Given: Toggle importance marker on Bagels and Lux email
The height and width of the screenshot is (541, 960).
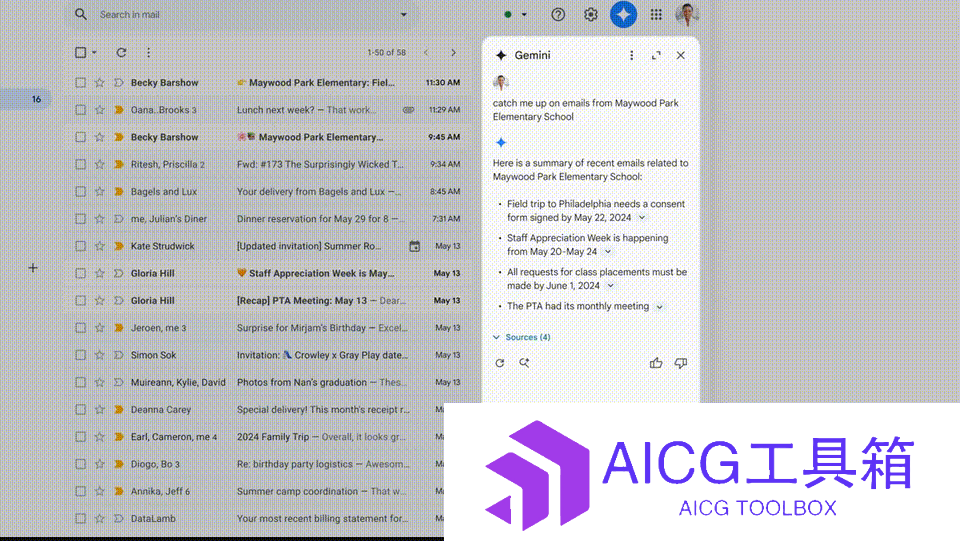Looking at the screenshot, I should coord(119,192).
